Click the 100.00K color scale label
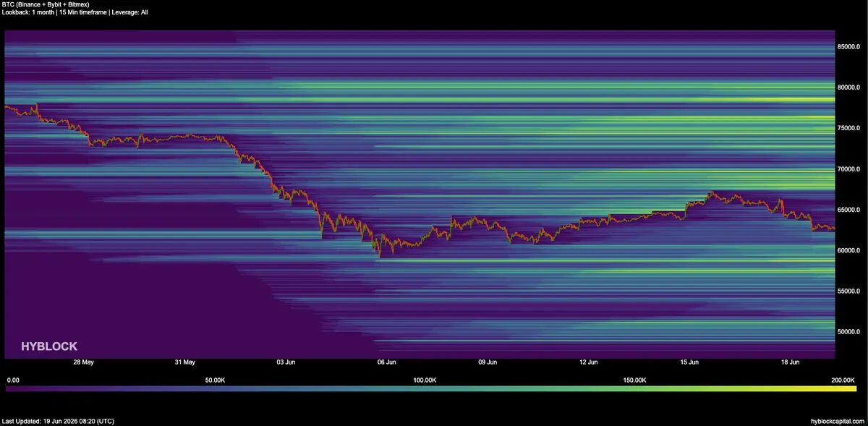 [424, 380]
